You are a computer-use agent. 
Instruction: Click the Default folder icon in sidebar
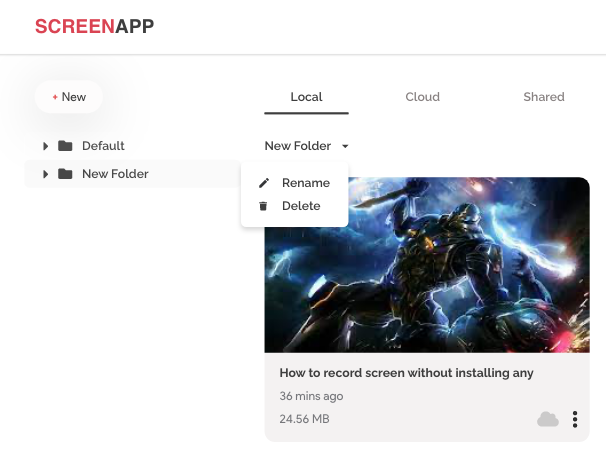[x=65, y=146]
